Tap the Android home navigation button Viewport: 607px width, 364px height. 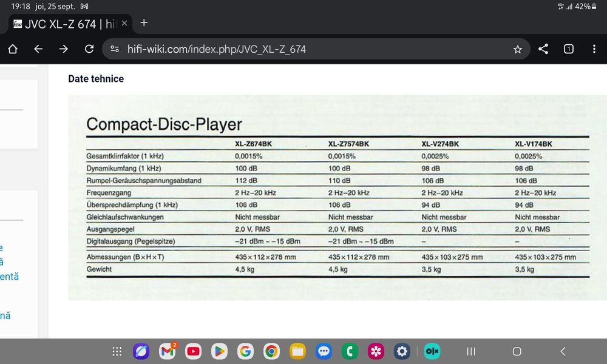point(517,351)
